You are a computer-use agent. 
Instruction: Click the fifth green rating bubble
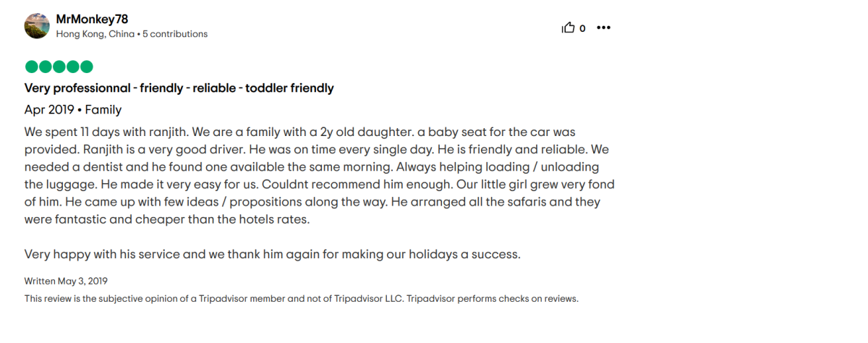pos(87,67)
